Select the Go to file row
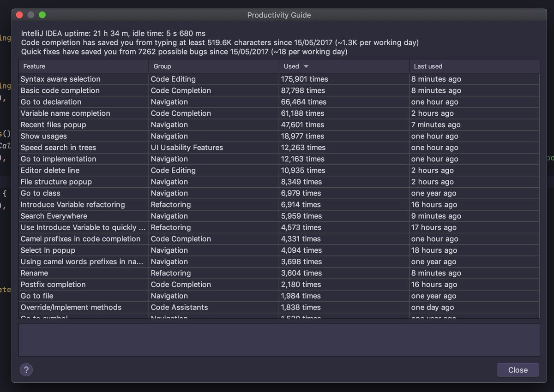 click(279, 296)
